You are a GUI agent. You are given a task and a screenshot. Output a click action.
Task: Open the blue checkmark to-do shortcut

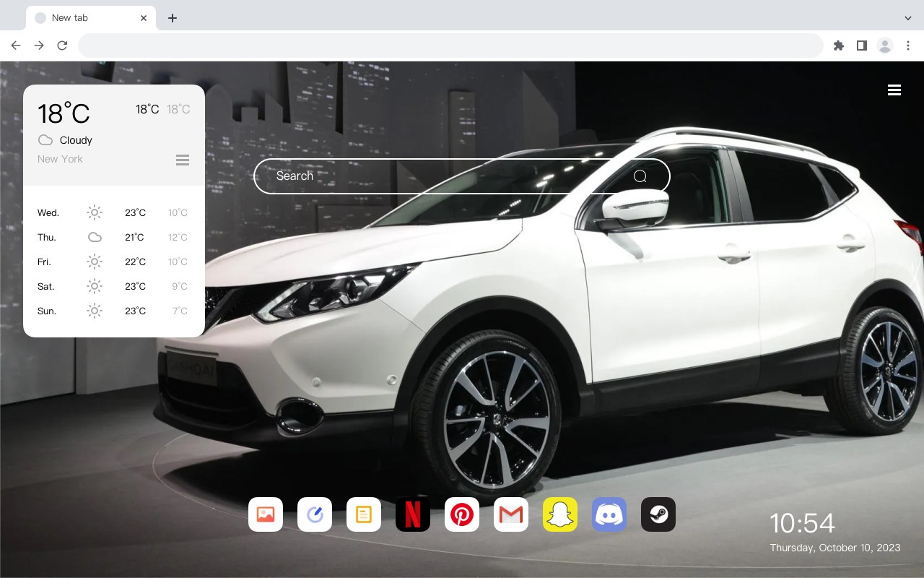(x=315, y=514)
